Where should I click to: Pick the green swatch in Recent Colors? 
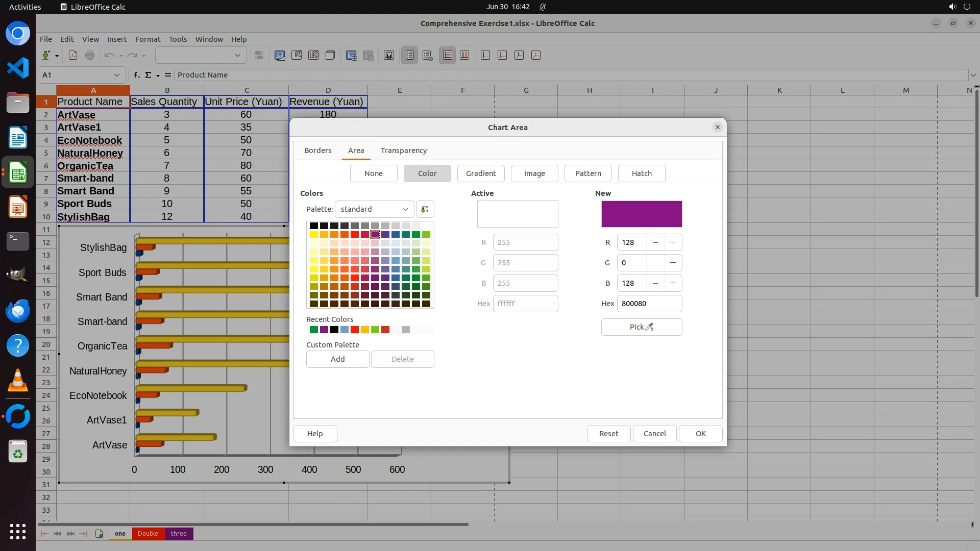click(x=314, y=330)
